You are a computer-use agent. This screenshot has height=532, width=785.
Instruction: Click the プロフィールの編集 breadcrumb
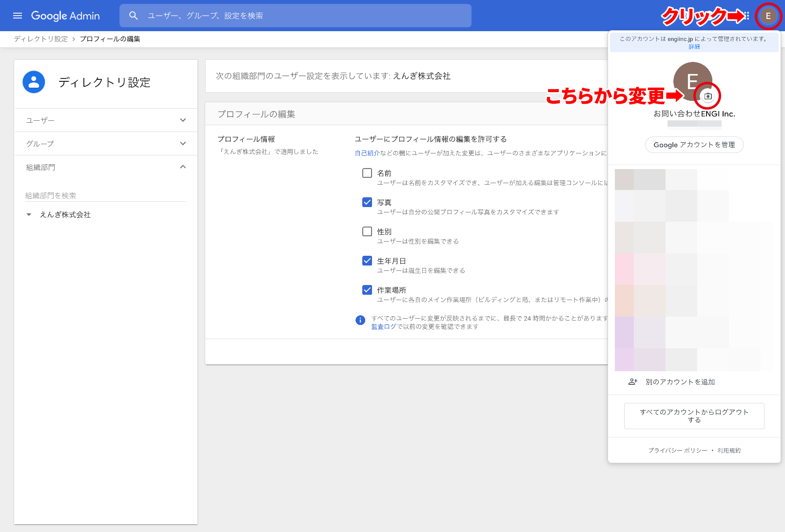[x=110, y=39]
